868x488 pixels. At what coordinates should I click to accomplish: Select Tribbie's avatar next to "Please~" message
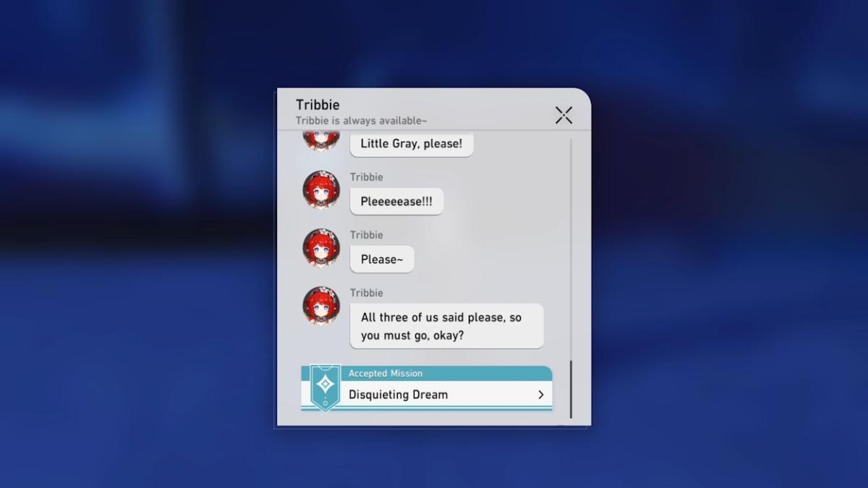tap(321, 248)
